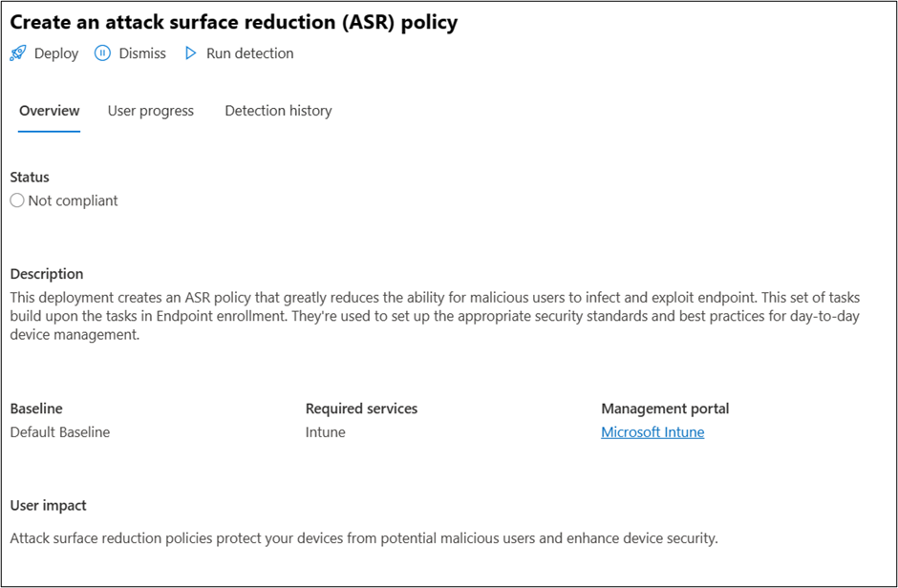Click the Deploy rocket icon
898x588 pixels.
click(x=18, y=53)
